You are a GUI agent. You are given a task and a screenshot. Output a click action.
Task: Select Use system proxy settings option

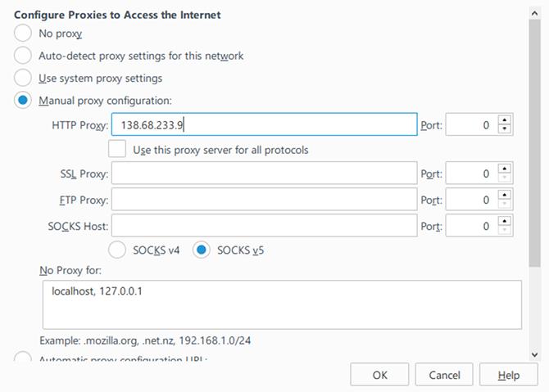pyautogui.click(x=23, y=79)
